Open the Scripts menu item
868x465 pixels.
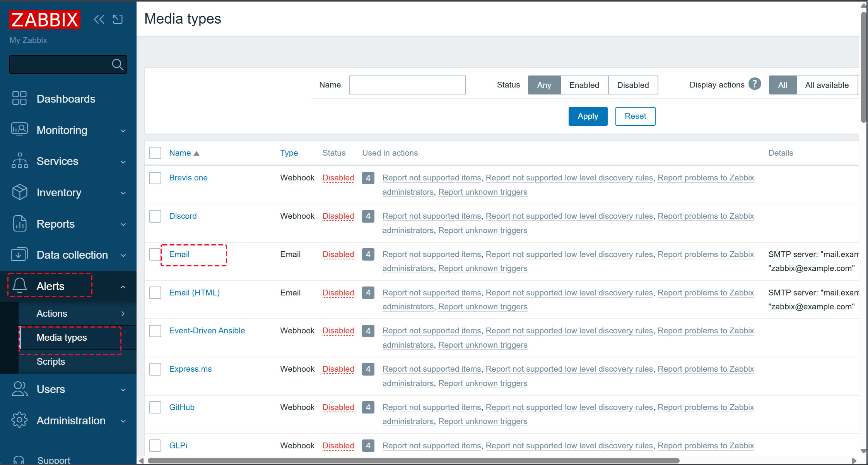pyautogui.click(x=51, y=362)
